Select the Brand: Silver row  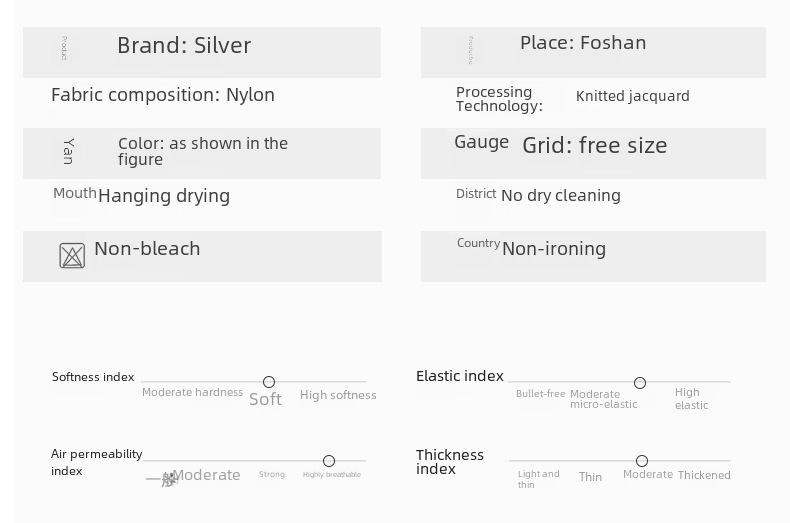[x=202, y=52]
